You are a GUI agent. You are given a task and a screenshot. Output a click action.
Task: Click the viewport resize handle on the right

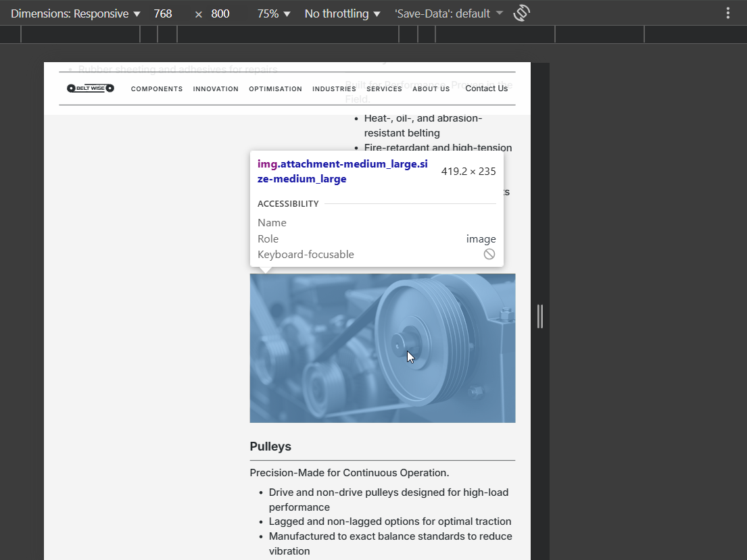(539, 316)
